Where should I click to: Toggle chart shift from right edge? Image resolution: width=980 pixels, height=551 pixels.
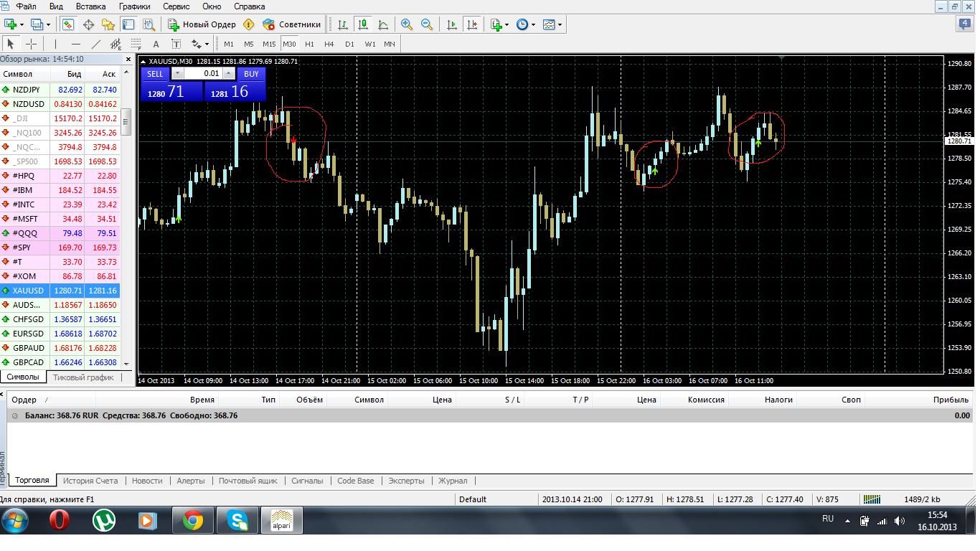click(x=472, y=24)
